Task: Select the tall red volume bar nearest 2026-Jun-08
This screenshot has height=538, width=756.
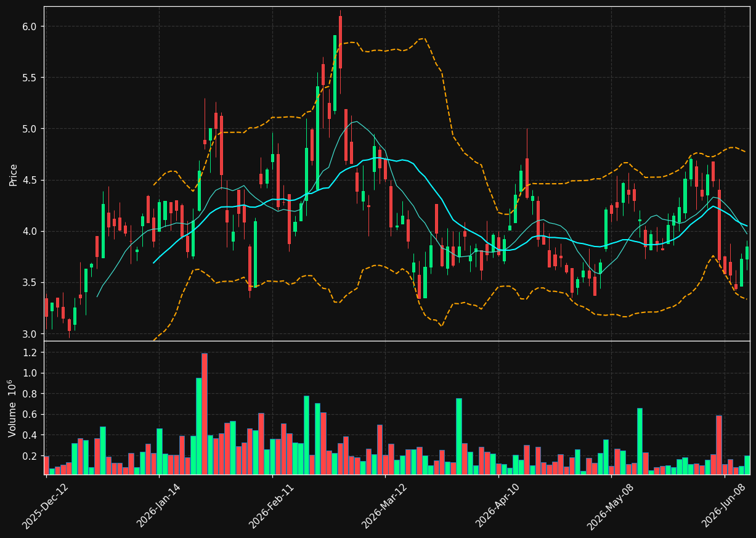Action: 719,445
